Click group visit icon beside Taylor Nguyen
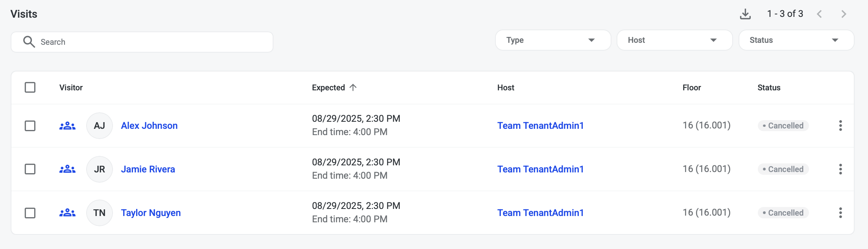 [67, 213]
